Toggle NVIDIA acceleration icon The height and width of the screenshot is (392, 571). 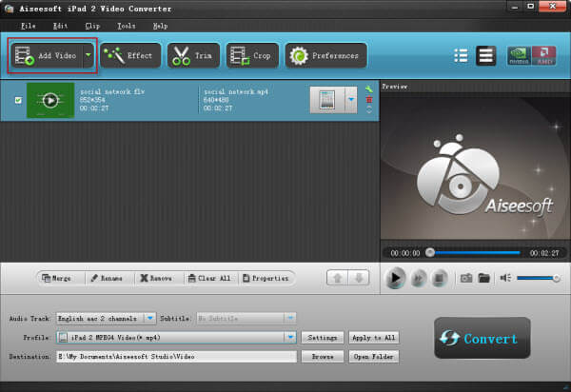(519, 56)
